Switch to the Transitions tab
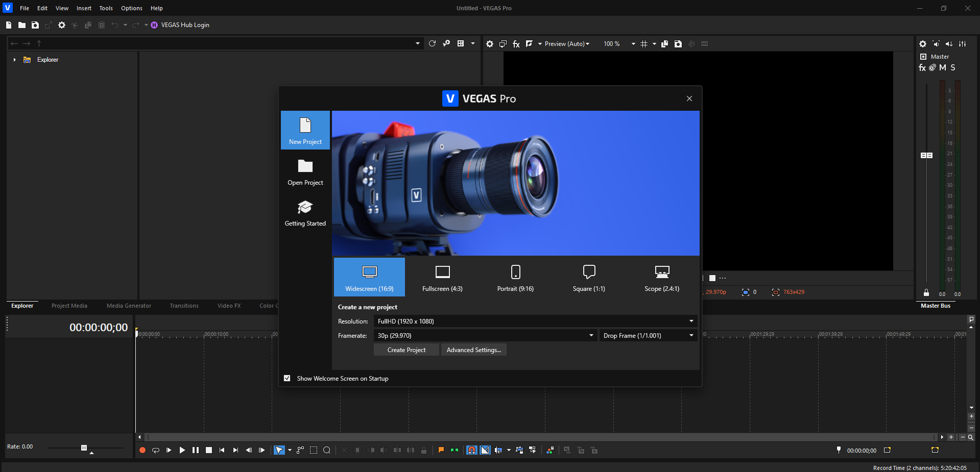Image resolution: width=980 pixels, height=472 pixels. [x=184, y=306]
